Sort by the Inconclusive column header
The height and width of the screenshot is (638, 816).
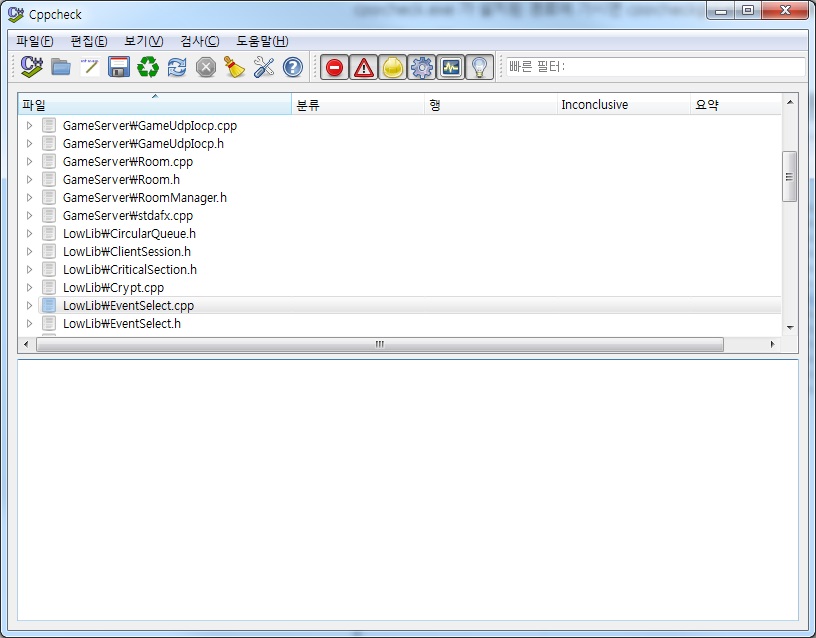(x=623, y=105)
